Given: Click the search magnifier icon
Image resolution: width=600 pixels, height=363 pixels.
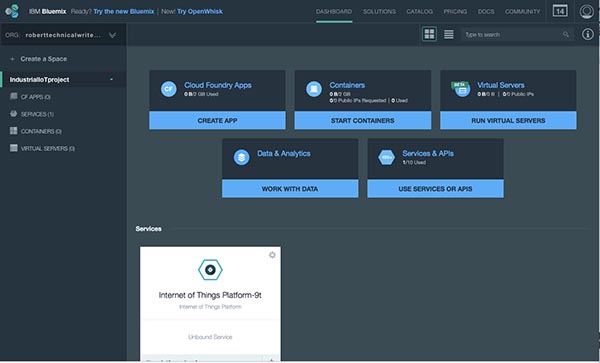Looking at the screenshot, I should (x=566, y=34).
